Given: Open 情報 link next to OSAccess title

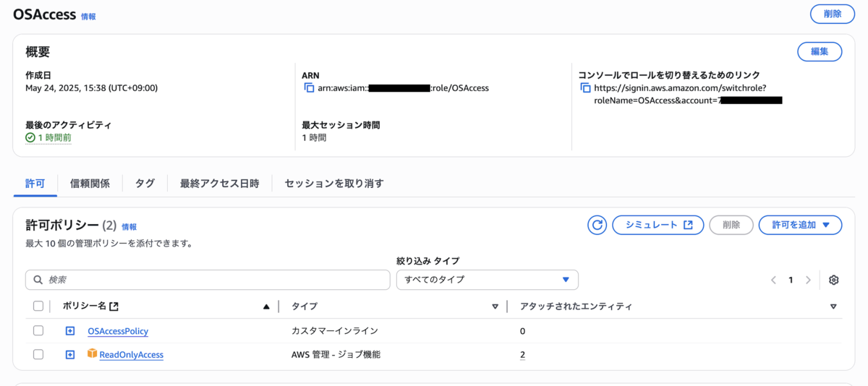Looking at the screenshot, I should pos(88,16).
